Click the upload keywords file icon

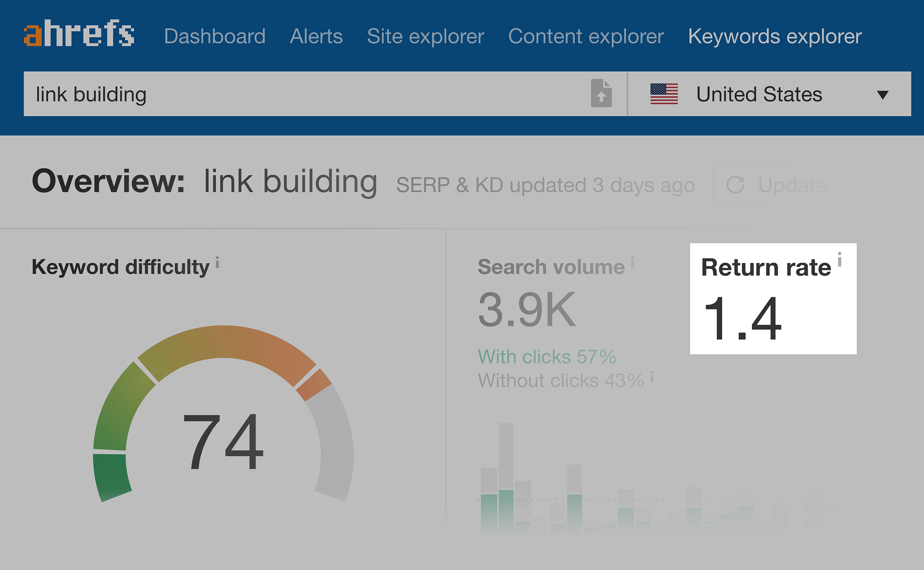(601, 93)
